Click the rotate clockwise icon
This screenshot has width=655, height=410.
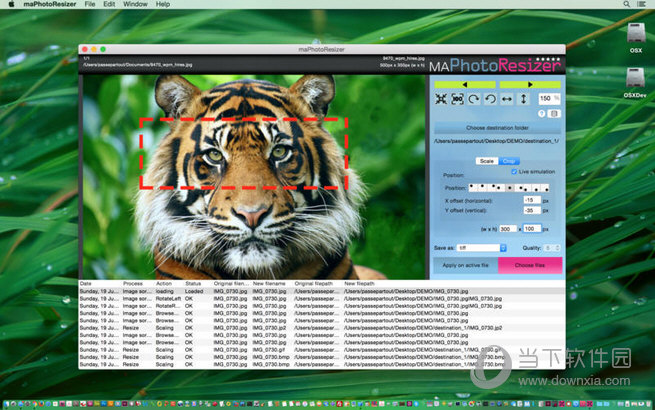click(x=473, y=100)
